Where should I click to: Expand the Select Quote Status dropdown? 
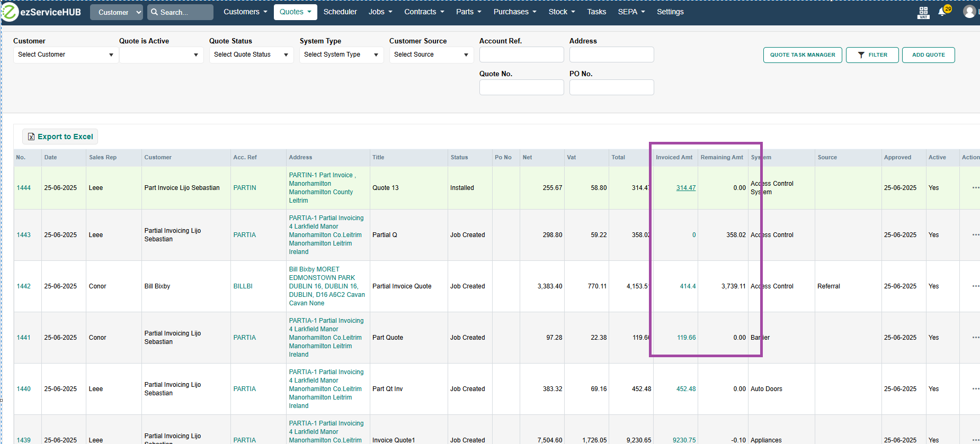tap(251, 55)
